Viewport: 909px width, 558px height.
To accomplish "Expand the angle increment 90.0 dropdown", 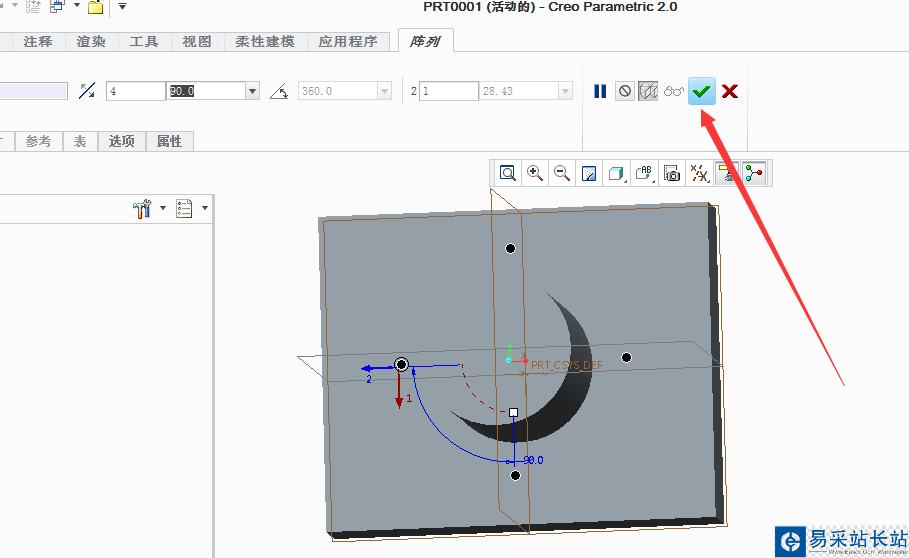I will click(x=252, y=91).
